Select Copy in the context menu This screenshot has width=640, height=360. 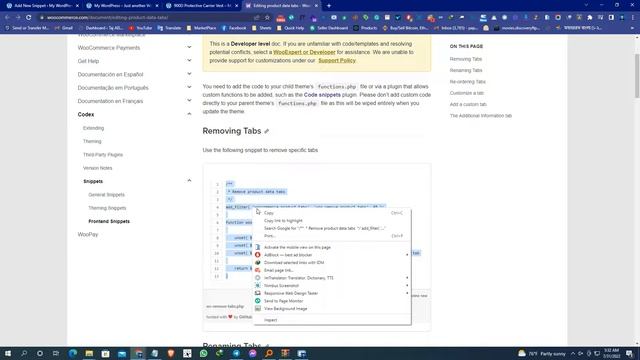332,213
